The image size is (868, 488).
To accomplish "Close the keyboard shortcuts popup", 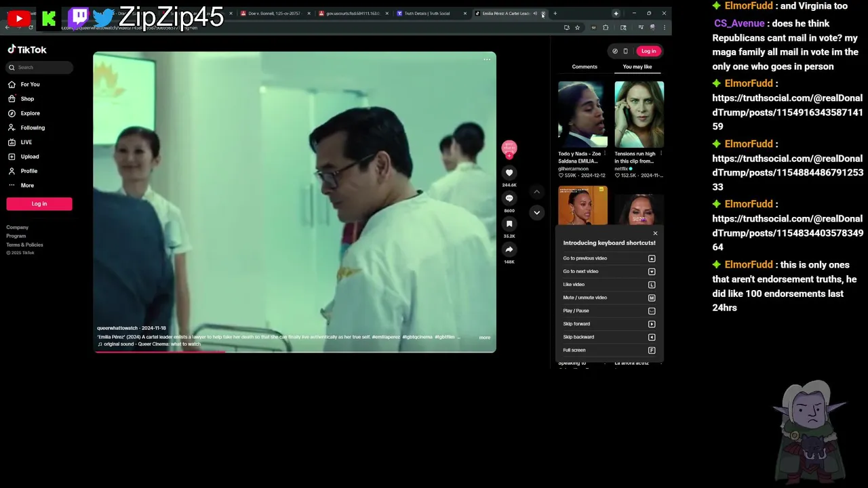I will [655, 233].
